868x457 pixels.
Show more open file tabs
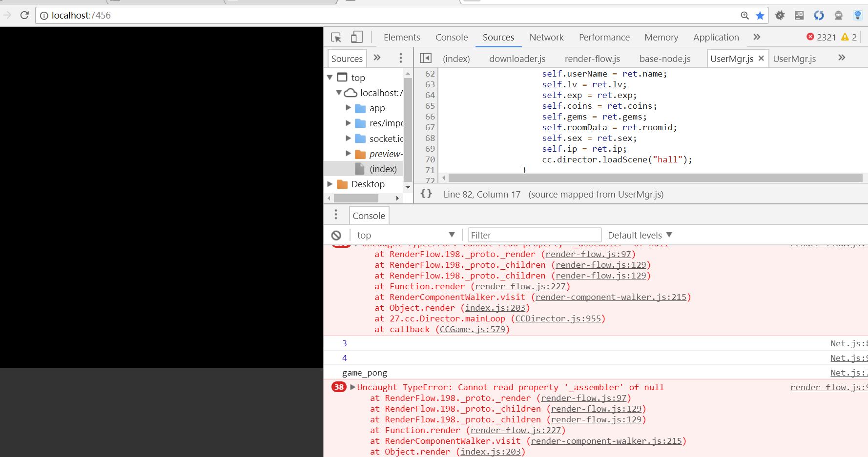click(842, 58)
